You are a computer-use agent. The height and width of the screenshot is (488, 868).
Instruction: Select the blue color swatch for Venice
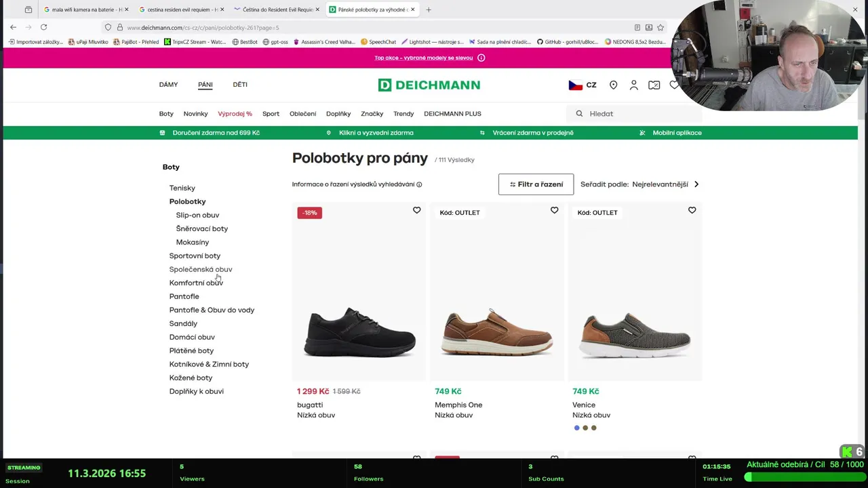[577, 428]
